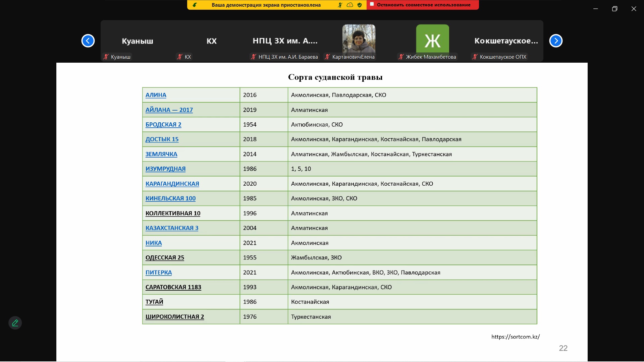The width and height of the screenshot is (644, 362).
Task: Open the АЛИНА variety link
Action: (x=156, y=95)
